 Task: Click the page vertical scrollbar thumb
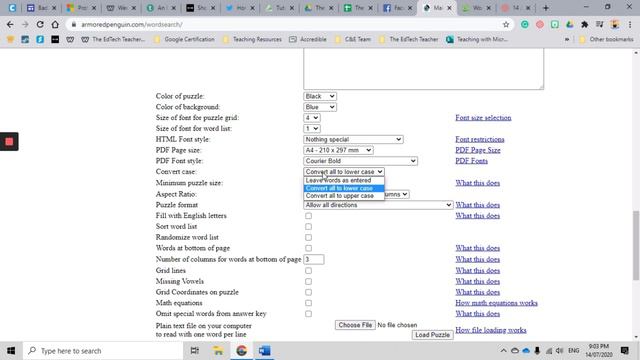tap(636, 245)
